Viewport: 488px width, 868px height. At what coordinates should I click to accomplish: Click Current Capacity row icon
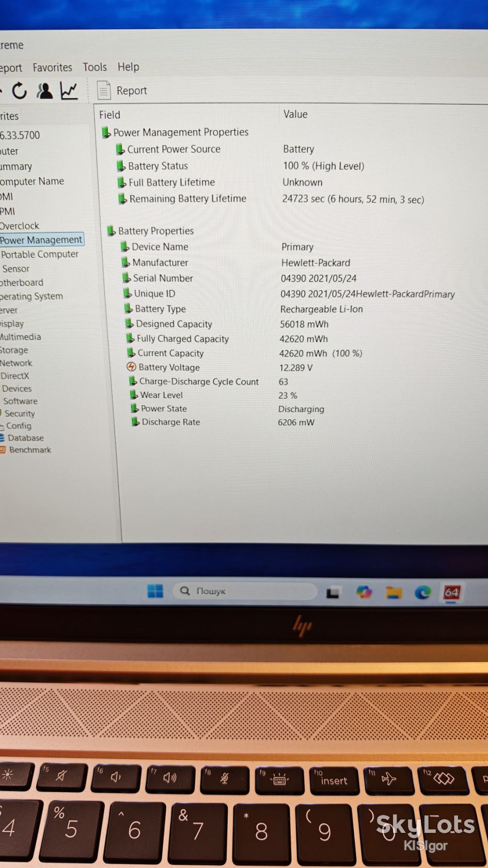131,353
